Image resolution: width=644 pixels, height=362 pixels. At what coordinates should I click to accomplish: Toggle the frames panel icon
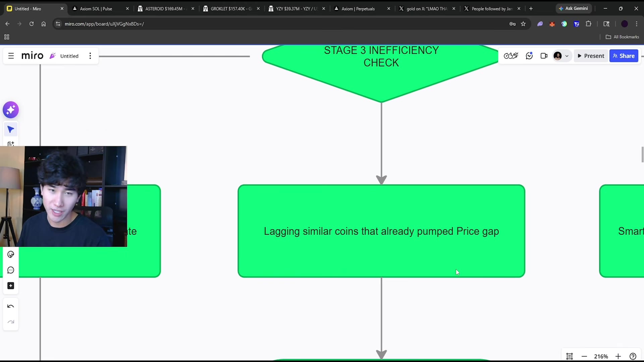[x=570, y=356]
